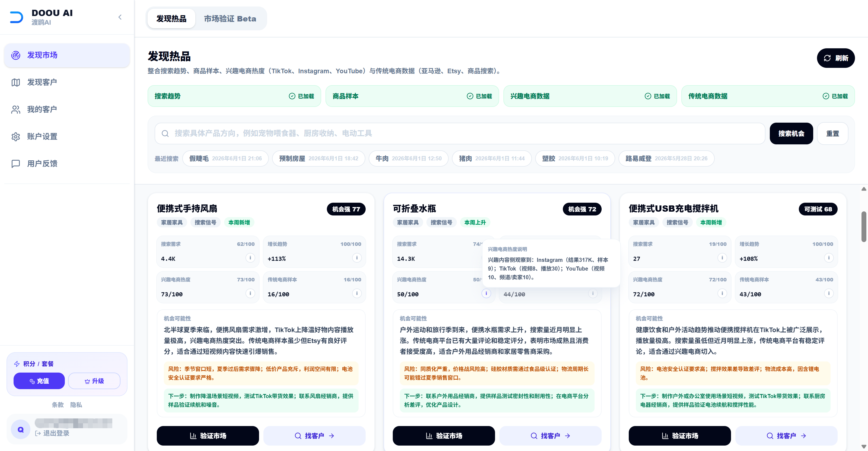This screenshot has height=451, width=868.
Task: Click the scrollbar up arrow
Action: click(x=864, y=189)
